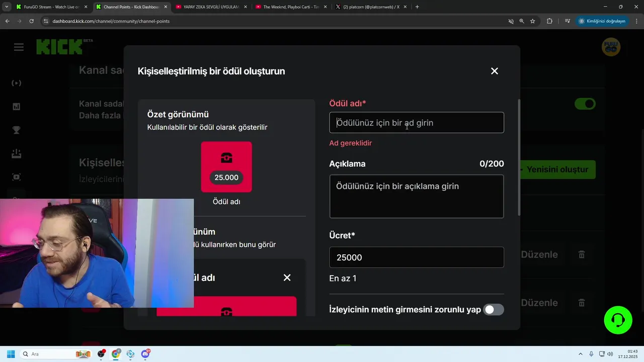This screenshot has height=362, width=644.
Task: Open the stream live icon in sidebar
Action: 17,83
